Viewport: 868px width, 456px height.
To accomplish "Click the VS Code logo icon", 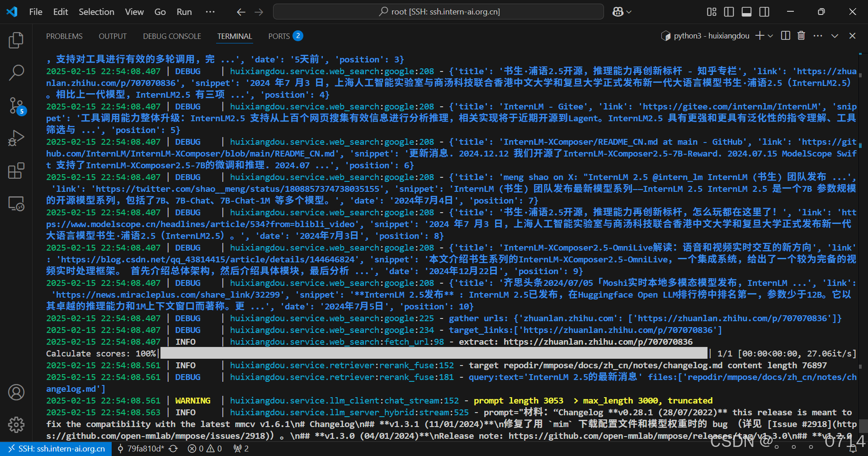I will (x=12, y=12).
